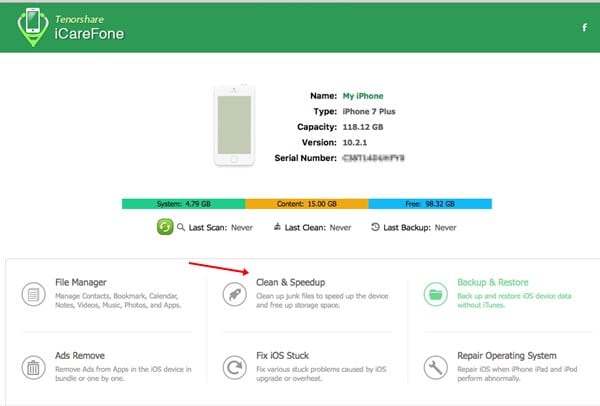The height and width of the screenshot is (406, 600).
Task: Click the Capacity: label
Action: coord(317,127)
